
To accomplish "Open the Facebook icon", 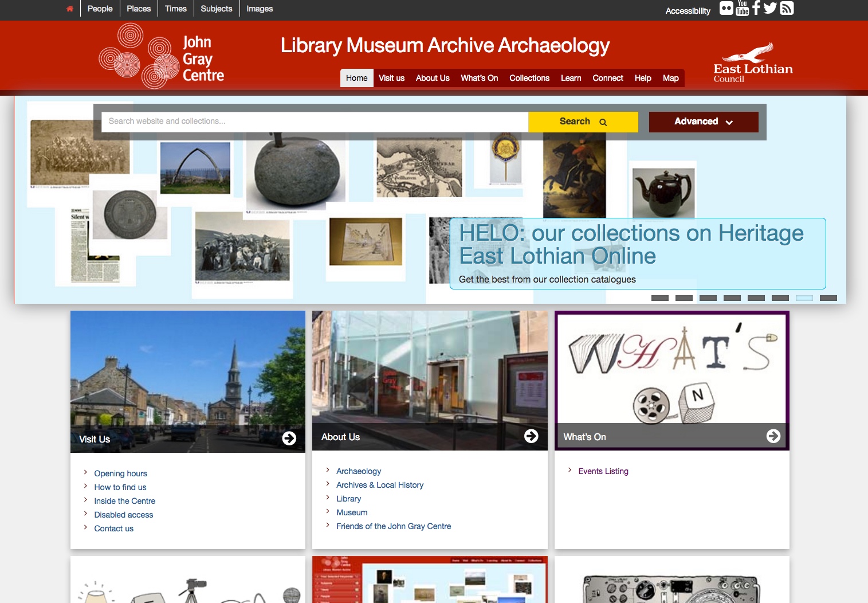I will tap(756, 8).
